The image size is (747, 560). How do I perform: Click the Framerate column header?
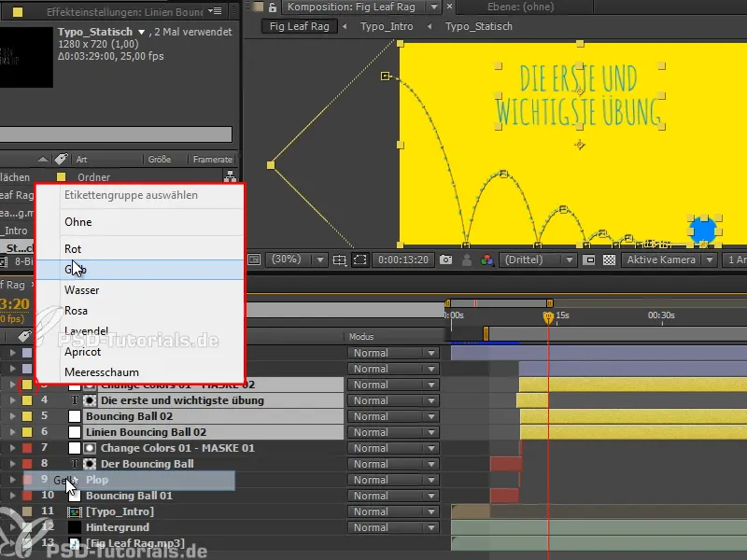(x=213, y=159)
